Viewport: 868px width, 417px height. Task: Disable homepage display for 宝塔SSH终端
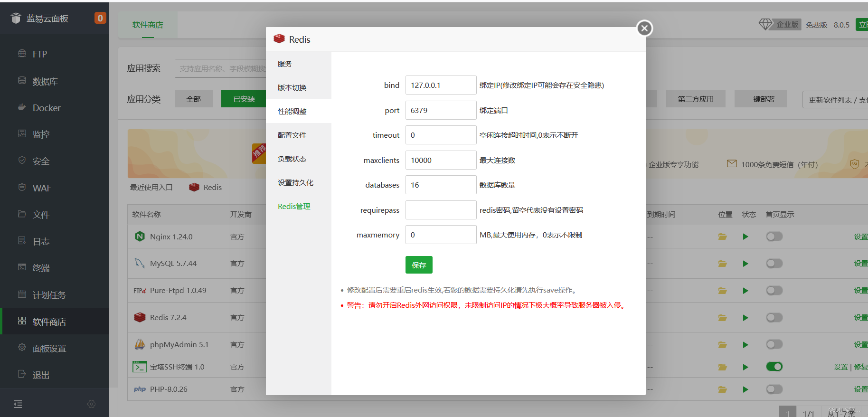[x=774, y=367]
